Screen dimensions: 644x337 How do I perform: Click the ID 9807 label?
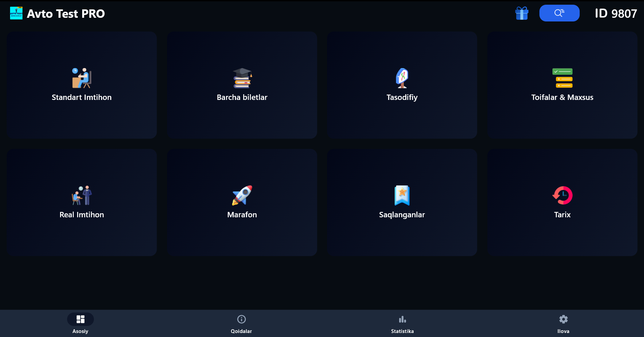(616, 13)
